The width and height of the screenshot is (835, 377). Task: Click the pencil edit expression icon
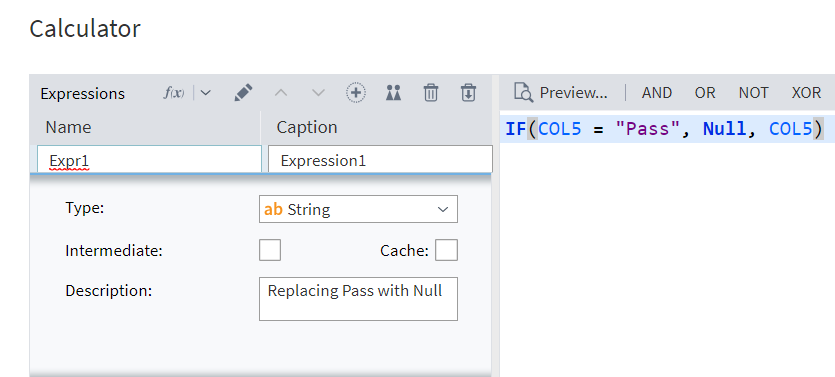243,93
